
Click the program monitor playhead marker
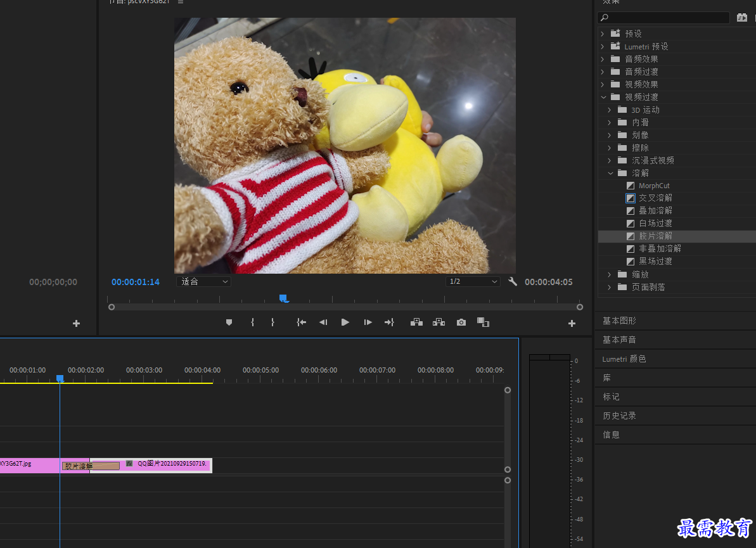[283, 298]
